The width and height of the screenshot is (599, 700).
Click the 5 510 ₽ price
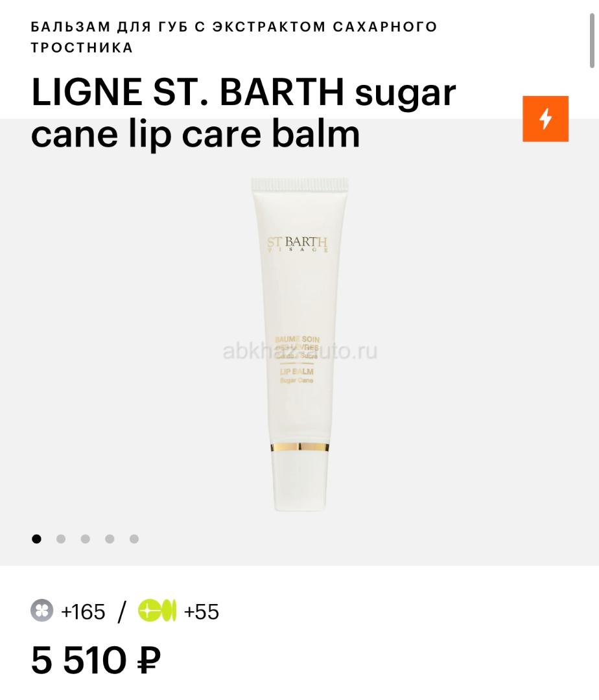pyautogui.click(x=96, y=660)
